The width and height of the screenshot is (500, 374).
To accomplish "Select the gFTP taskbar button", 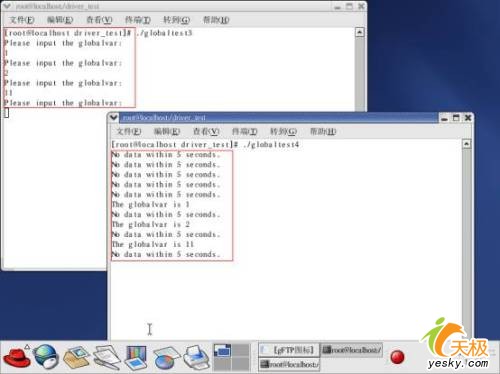I will coord(289,350).
